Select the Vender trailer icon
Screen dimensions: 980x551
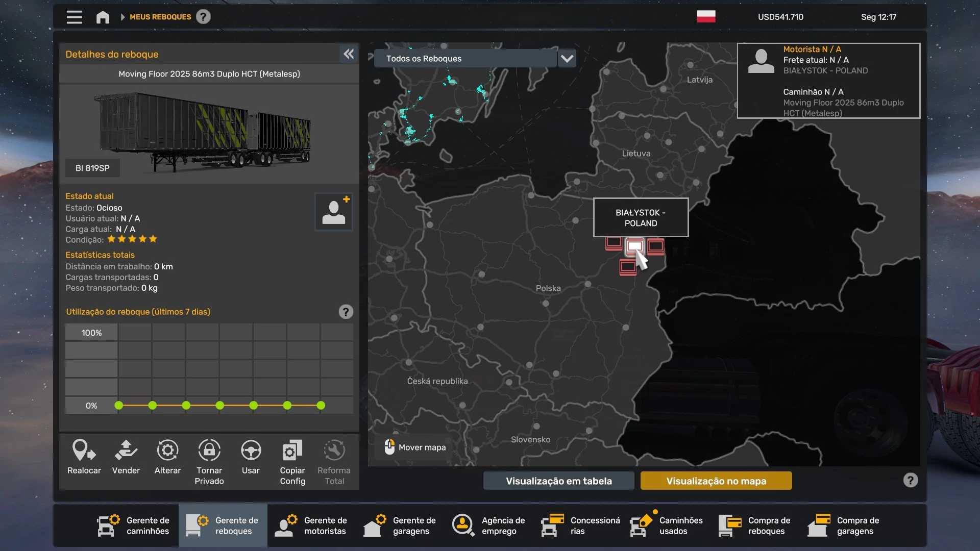(x=126, y=457)
